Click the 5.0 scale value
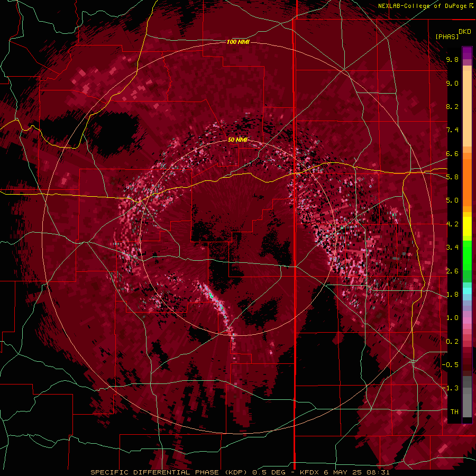 coord(452,200)
